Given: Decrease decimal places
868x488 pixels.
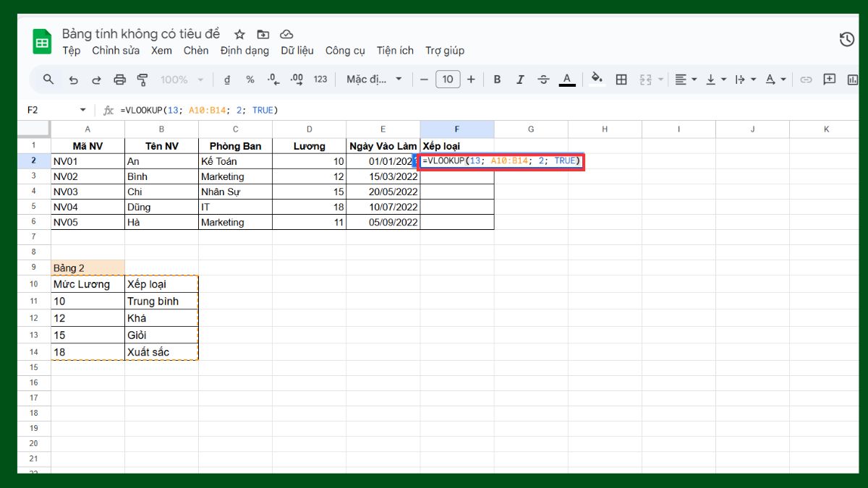Looking at the screenshot, I should [x=273, y=80].
